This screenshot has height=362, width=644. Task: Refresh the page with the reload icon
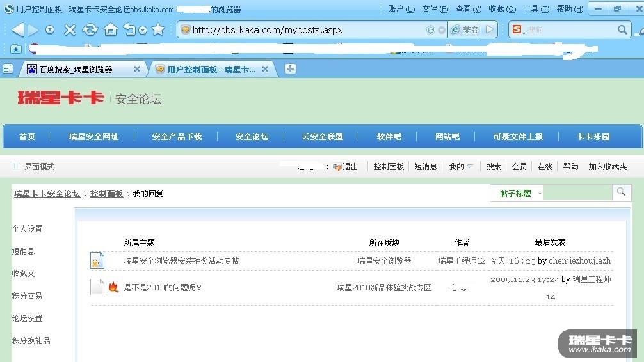pyautogui.click(x=90, y=29)
